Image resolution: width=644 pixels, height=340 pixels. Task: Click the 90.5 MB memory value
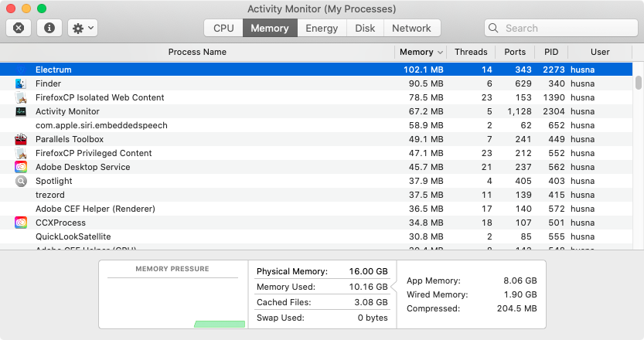click(x=426, y=83)
